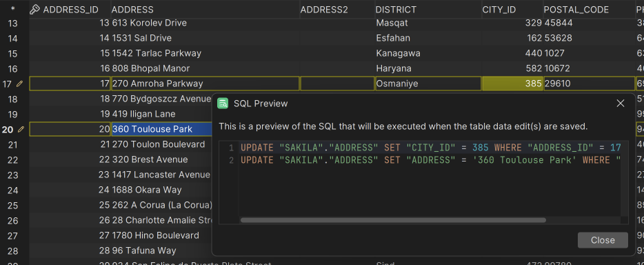Click the '808 Bhopal Manor' address cell

click(205, 68)
